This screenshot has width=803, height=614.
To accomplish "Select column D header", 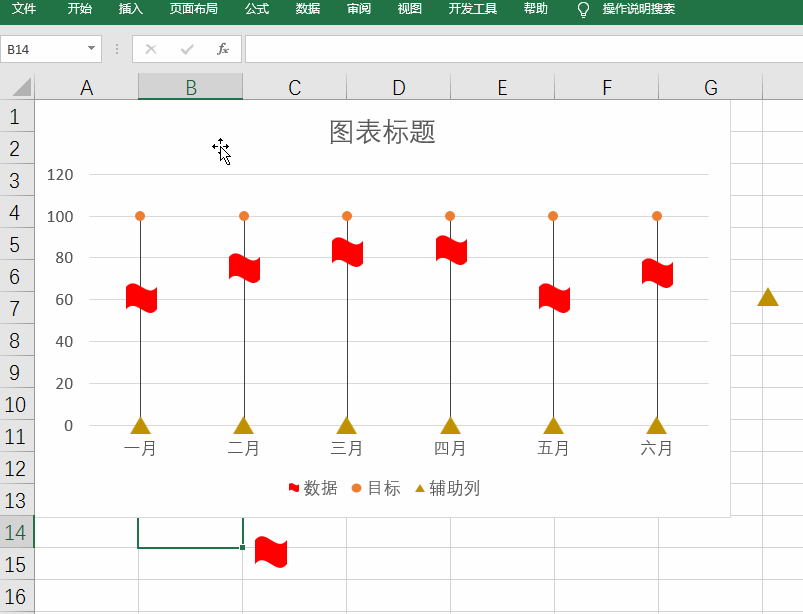I will (398, 87).
